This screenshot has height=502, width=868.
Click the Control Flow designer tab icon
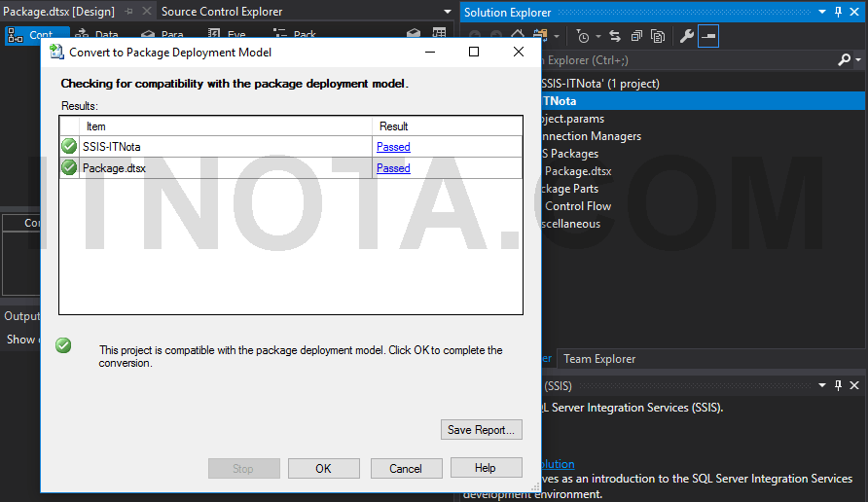(16, 35)
